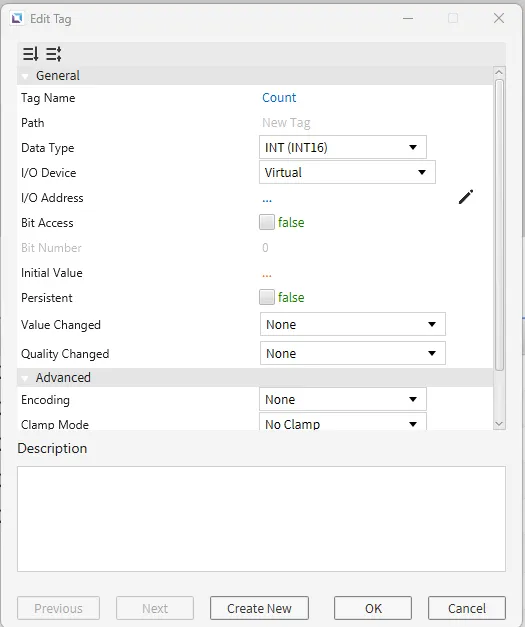Click the pencil edit icon for I/O Address
The image size is (525, 627).
pyautogui.click(x=466, y=197)
